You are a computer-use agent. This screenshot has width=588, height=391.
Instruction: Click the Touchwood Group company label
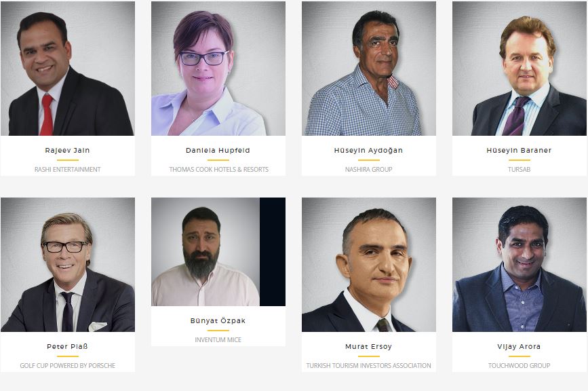click(519, 365)
